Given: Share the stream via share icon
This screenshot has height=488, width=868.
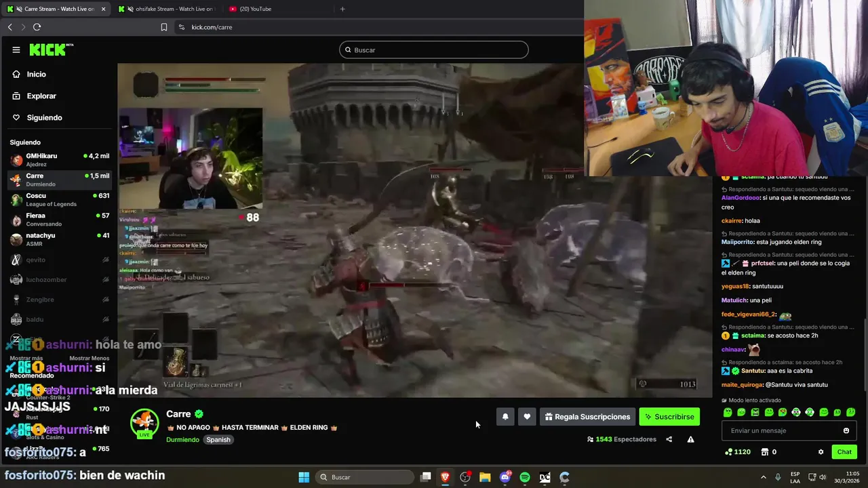Looking at the screenshot, I should [x=669, y=439].
